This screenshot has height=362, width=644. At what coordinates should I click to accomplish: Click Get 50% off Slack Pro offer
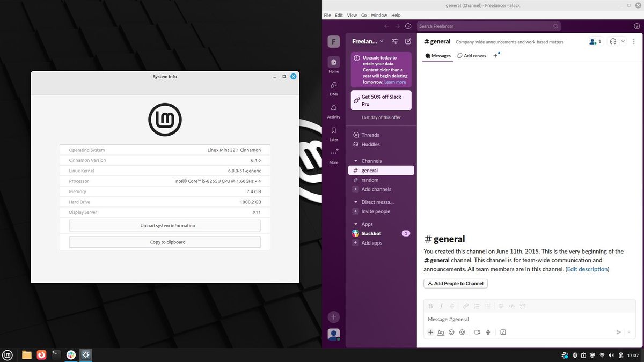(381, 100)
